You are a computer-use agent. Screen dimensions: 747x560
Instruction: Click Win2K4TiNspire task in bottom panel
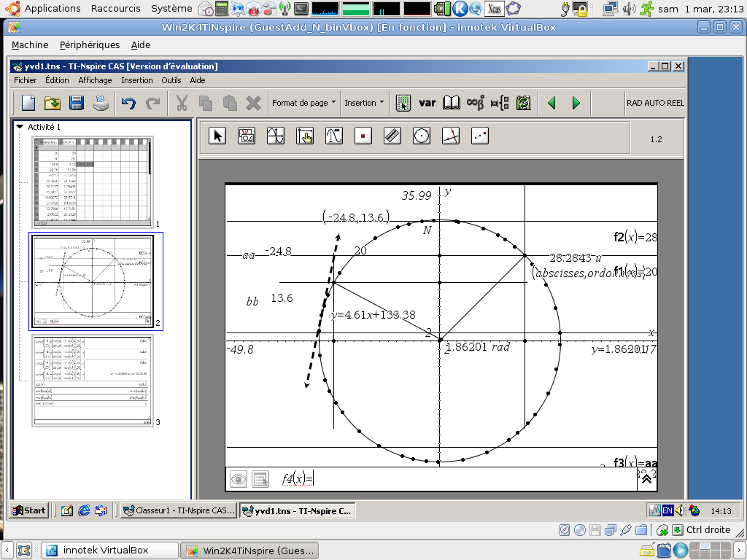coord(249,551)
